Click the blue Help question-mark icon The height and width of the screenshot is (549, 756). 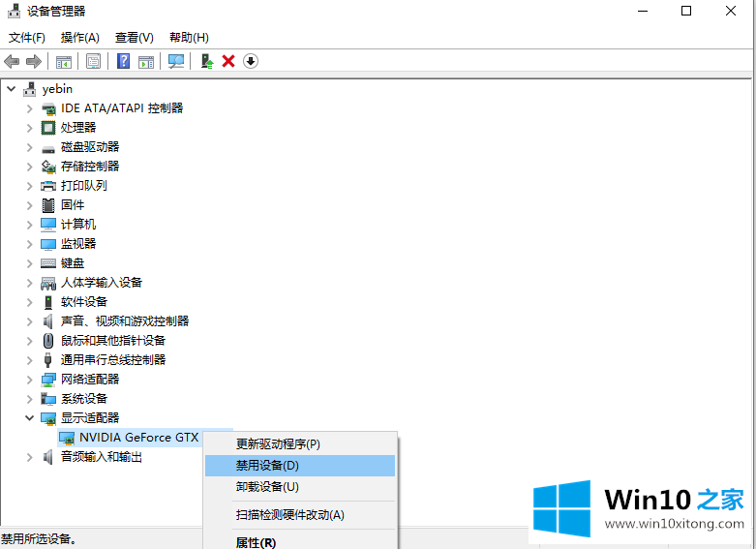pos(124,61)
